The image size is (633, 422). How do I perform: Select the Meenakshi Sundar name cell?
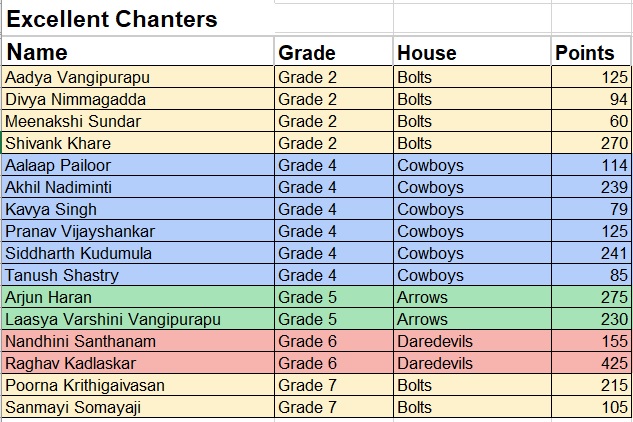coord(138,121)
